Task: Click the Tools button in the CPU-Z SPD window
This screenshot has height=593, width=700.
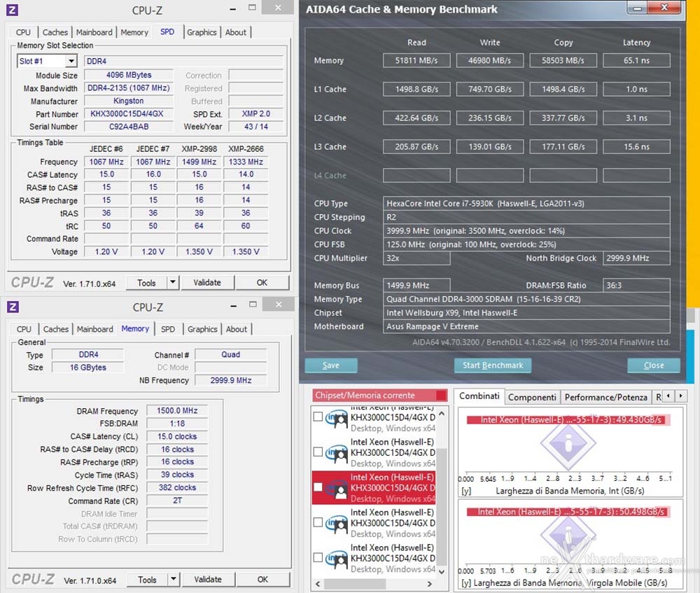Action: (146, 283)
